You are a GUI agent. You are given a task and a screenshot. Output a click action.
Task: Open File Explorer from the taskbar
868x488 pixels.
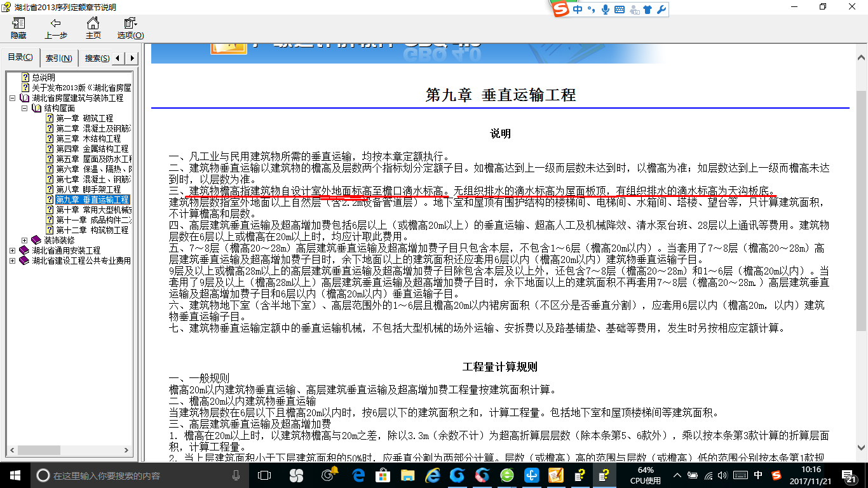pos(407,475)
